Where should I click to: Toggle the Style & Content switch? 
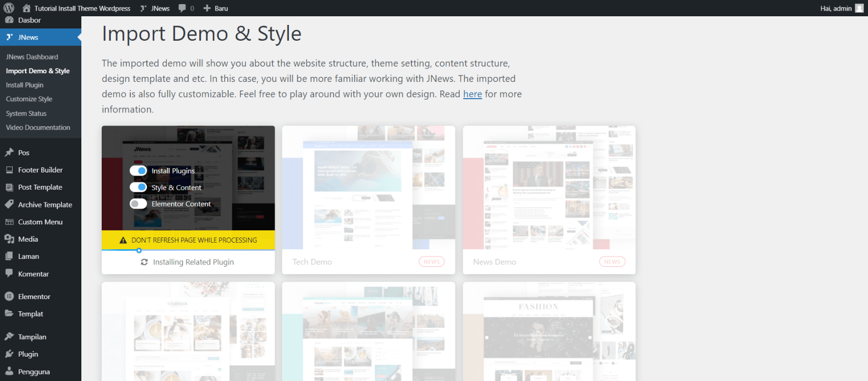[x=138, y=187]
